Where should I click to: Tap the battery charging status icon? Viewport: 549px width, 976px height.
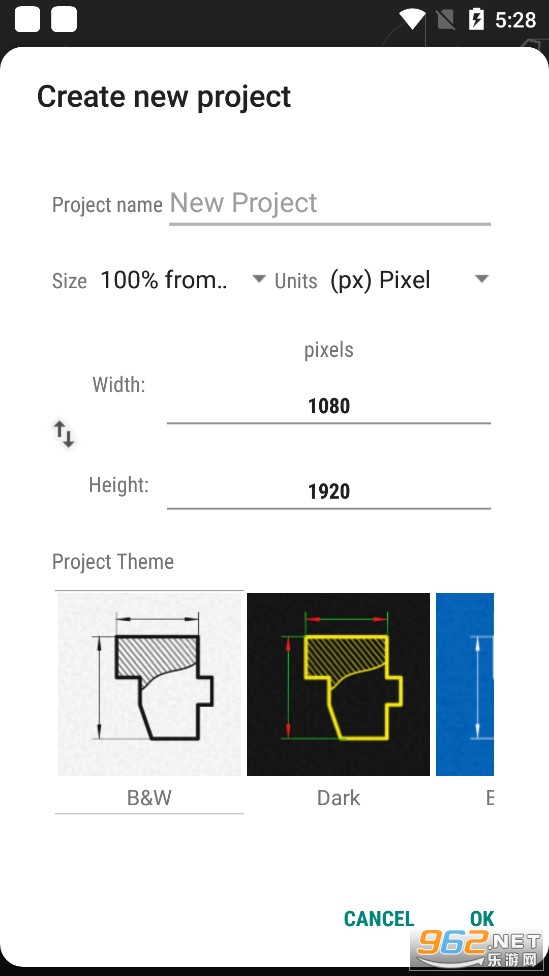[x=476, y=19]
